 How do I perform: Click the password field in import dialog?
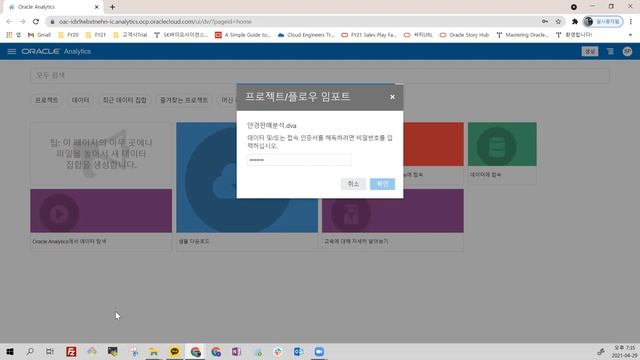[x=299, y=160]
